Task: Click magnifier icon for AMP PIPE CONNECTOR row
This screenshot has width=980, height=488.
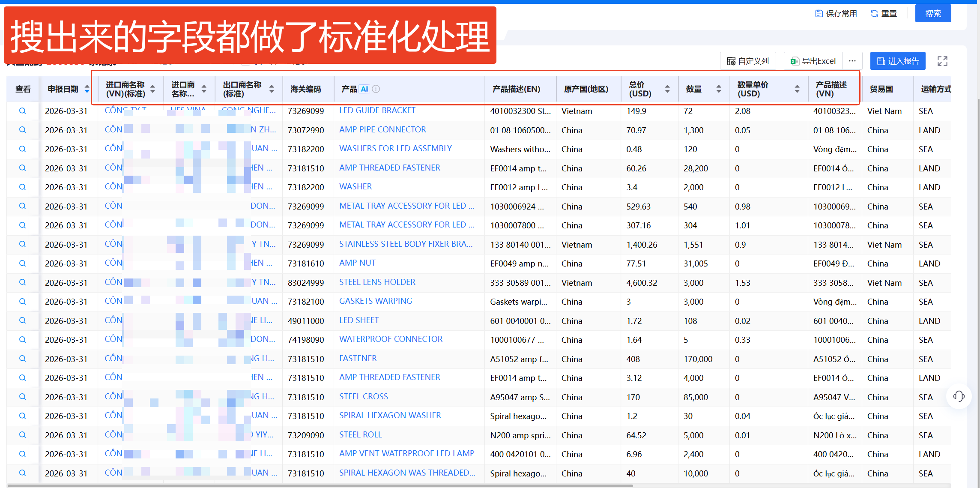Action: (x=22, y=130)
